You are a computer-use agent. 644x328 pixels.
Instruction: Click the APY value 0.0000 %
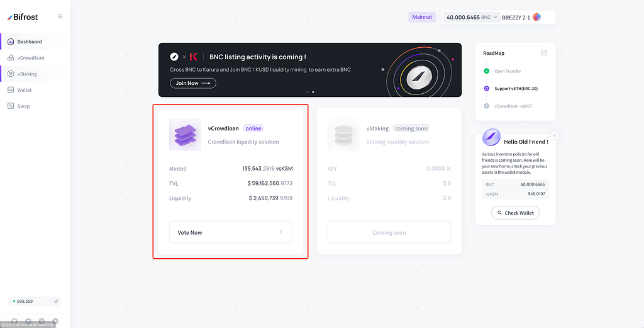pyautogui.click(x=438, y=169)
